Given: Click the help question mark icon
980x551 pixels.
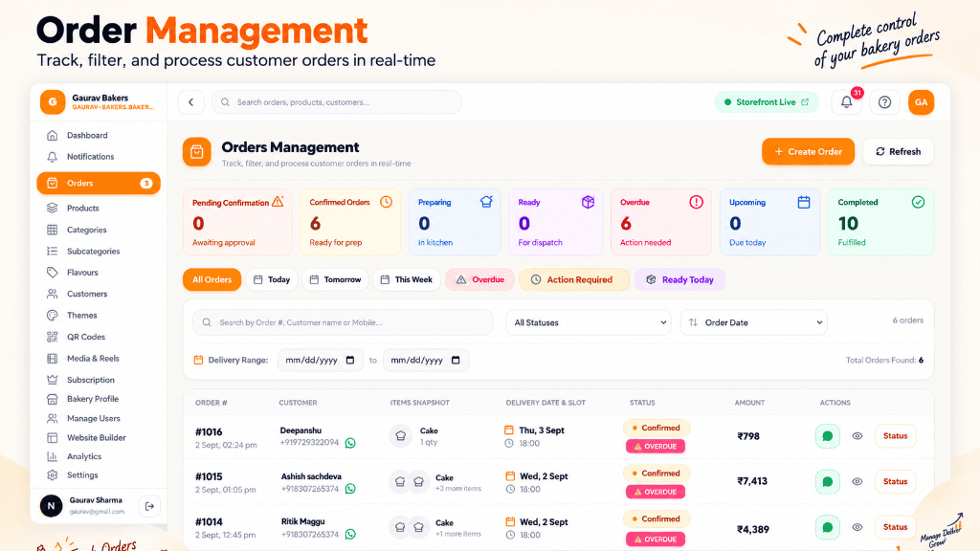Looking at the screenshot, I should coord(884,101).
